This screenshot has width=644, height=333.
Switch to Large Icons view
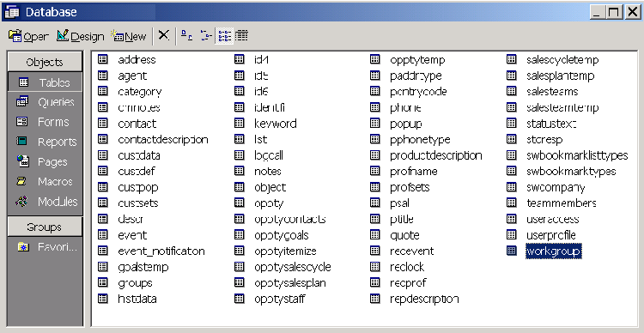tap(187, 36)
